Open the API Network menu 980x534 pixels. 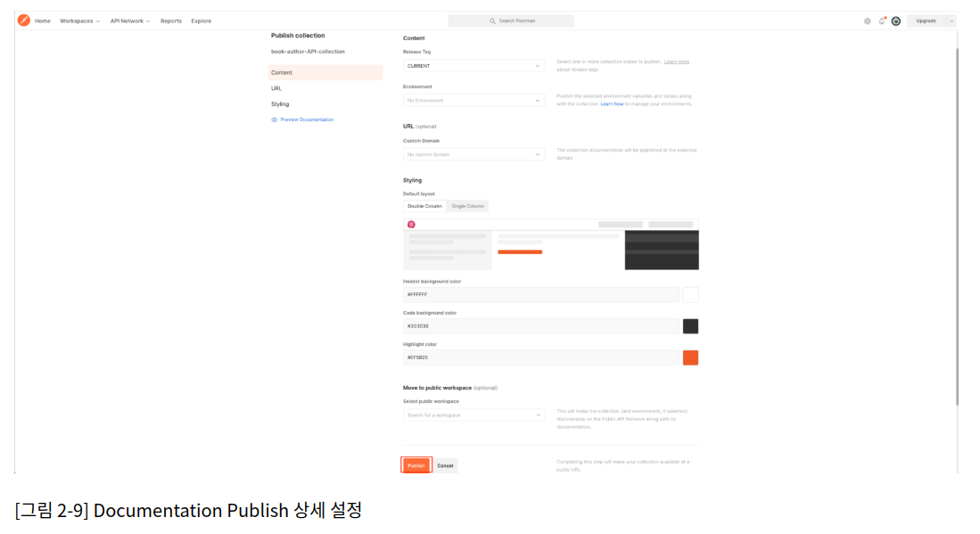(130, 21)
